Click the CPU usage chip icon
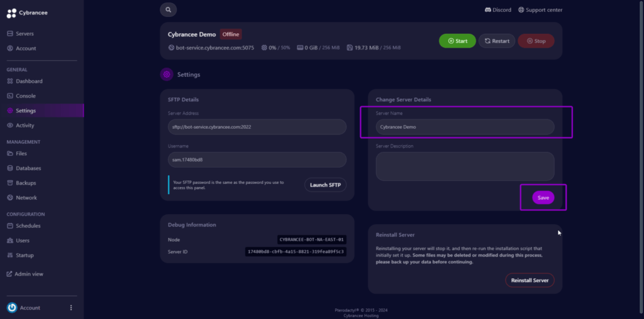This screenshot has width=644, height=319. click(264, 48)
